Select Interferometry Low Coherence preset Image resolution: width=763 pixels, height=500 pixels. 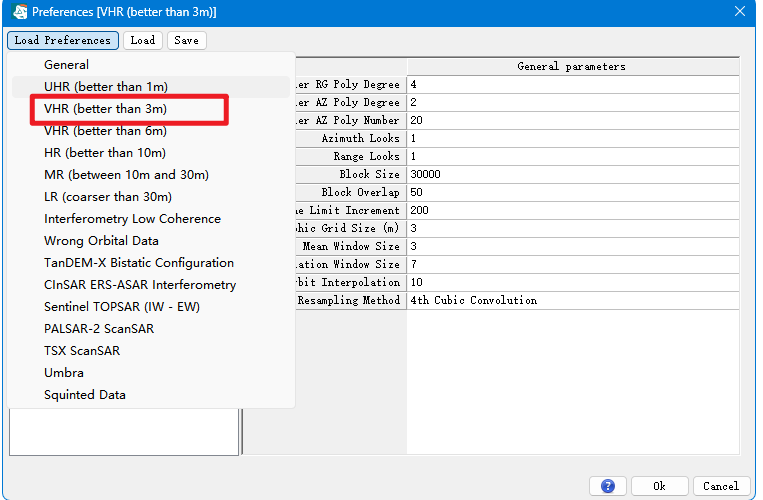151,218
